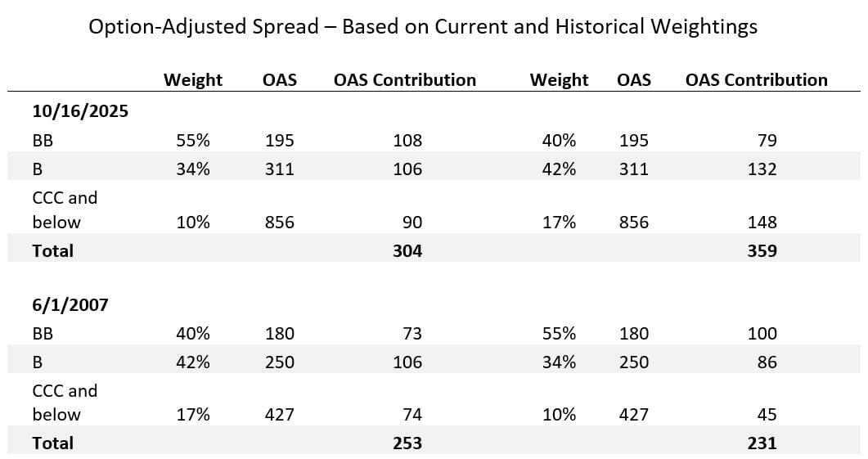Select the 231 total value
Image resolution: width=868 pixels, height=459 pixels.
762,443
